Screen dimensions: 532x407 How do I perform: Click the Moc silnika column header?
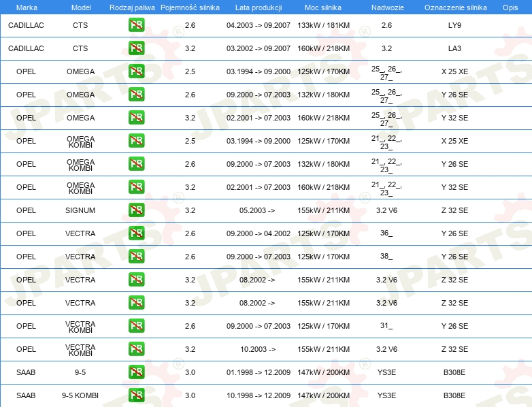(x=323, y=7)
